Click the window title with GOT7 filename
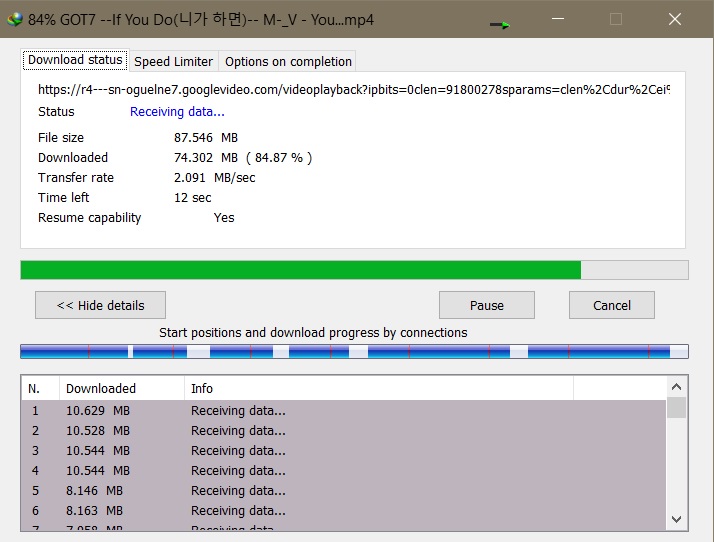714x542 pixels. pyautogui.click(x=200, y=20)
